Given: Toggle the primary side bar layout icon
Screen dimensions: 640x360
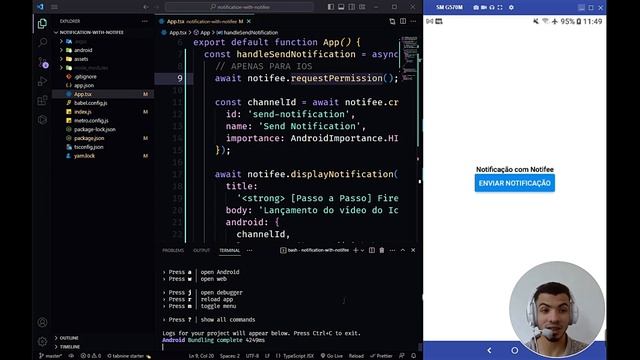Looking at the screenshot, I should pos(331,7).
